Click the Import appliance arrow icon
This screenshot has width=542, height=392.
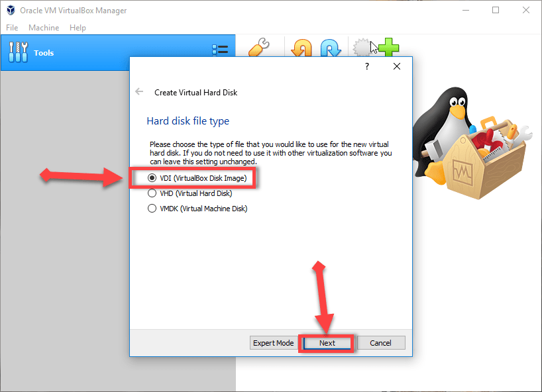(301, 49)
